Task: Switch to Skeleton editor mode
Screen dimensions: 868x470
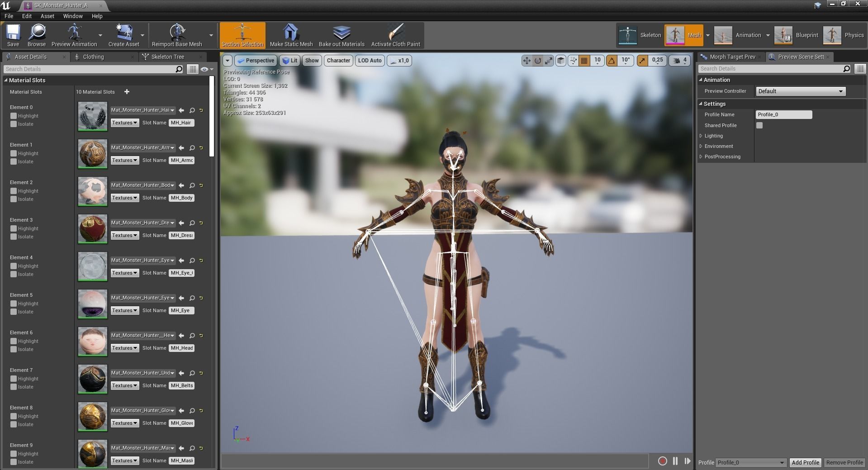Action: (640, 35)
